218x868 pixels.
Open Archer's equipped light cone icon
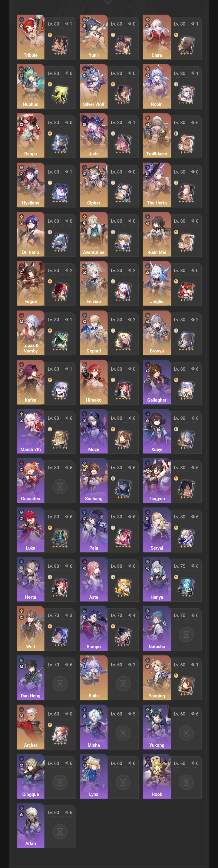(60, 734)
